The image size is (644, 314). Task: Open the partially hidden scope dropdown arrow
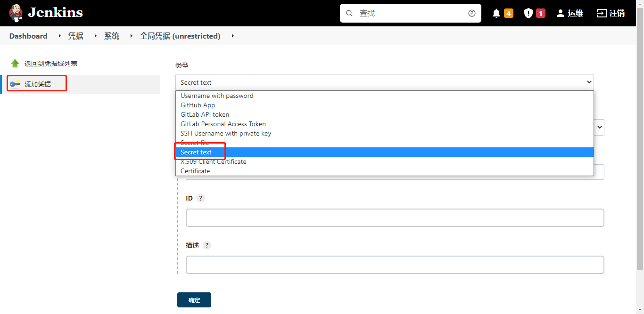click(x=599, y=127)
